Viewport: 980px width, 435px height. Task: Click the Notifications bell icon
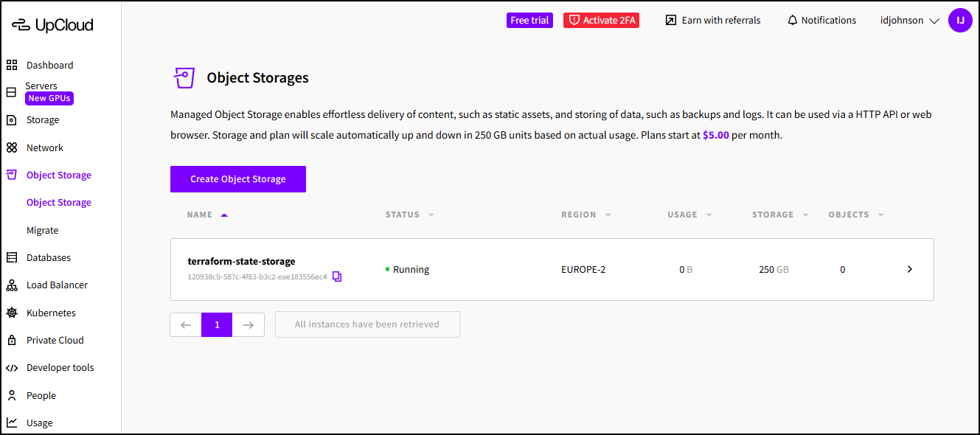point(793,21)
